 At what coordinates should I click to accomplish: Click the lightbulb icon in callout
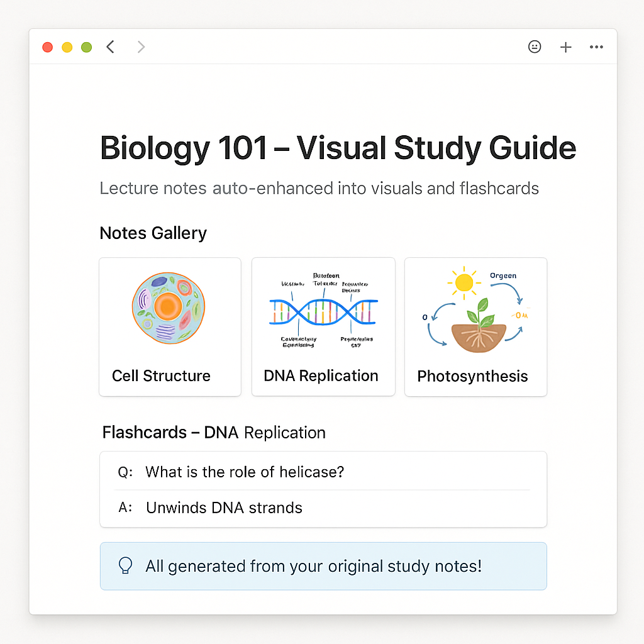coord(126,565)
